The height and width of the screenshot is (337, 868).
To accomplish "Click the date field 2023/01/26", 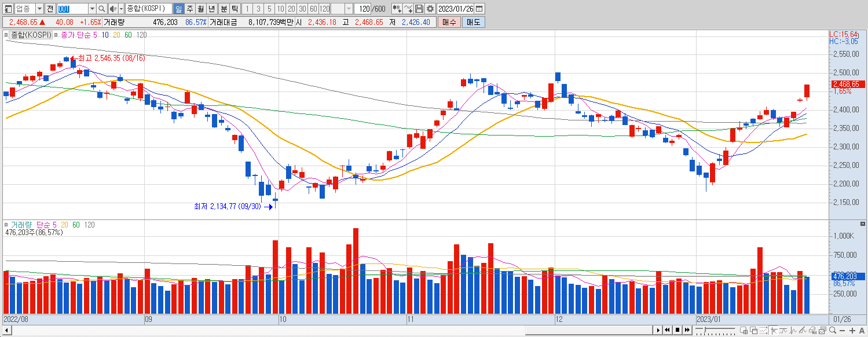I will coord(456,9).
